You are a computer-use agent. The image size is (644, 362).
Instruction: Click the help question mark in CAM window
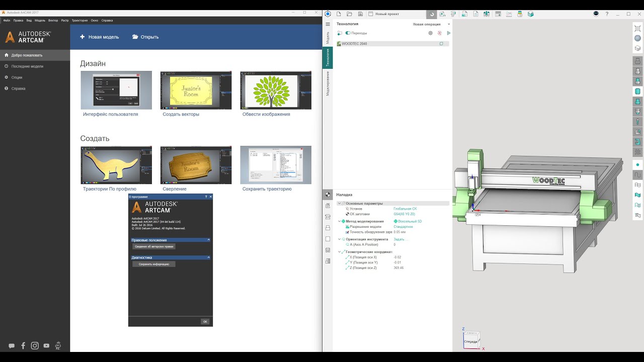coord(607,14)
